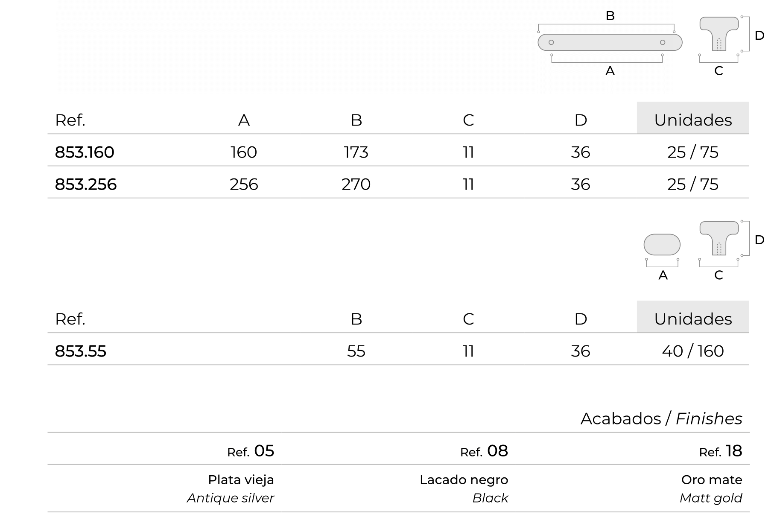Click the 40 / 160 units value

(x=693, y=351)
